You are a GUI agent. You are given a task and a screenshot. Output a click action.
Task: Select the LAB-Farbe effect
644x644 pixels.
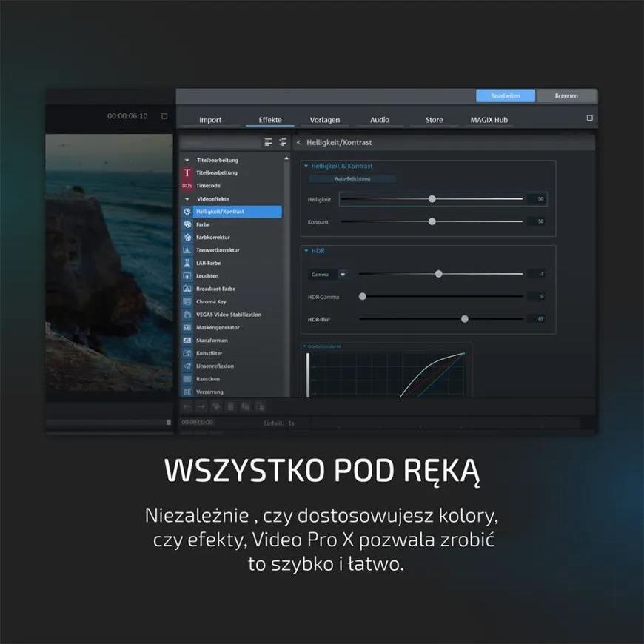pyautogui.click(x=208, y=263)
